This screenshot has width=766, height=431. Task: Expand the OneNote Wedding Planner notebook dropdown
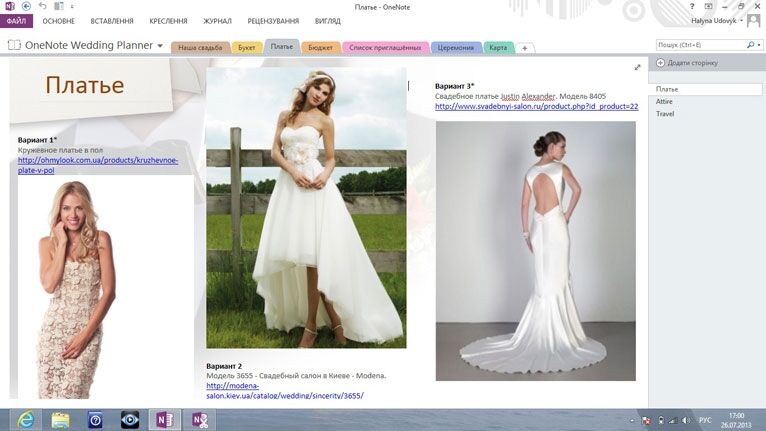click(x=160, y=46)
